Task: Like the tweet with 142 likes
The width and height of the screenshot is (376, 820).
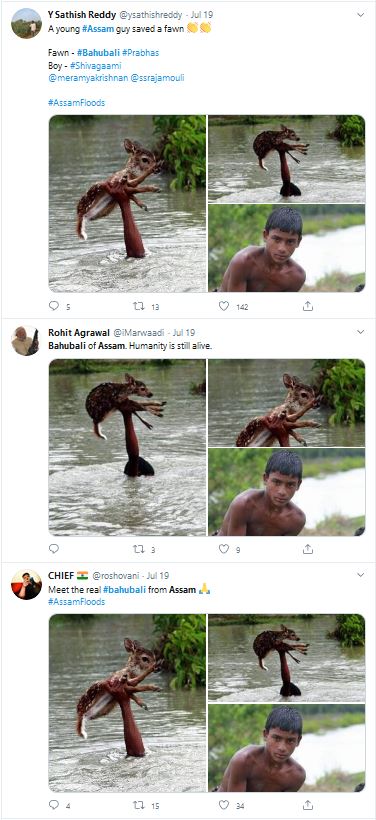Action: 224,306
